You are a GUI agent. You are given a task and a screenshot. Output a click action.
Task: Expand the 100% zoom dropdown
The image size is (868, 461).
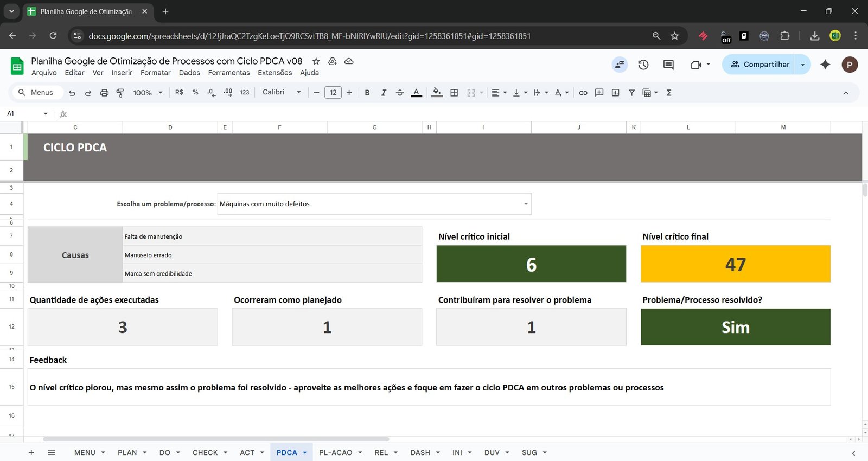(148, 93)
